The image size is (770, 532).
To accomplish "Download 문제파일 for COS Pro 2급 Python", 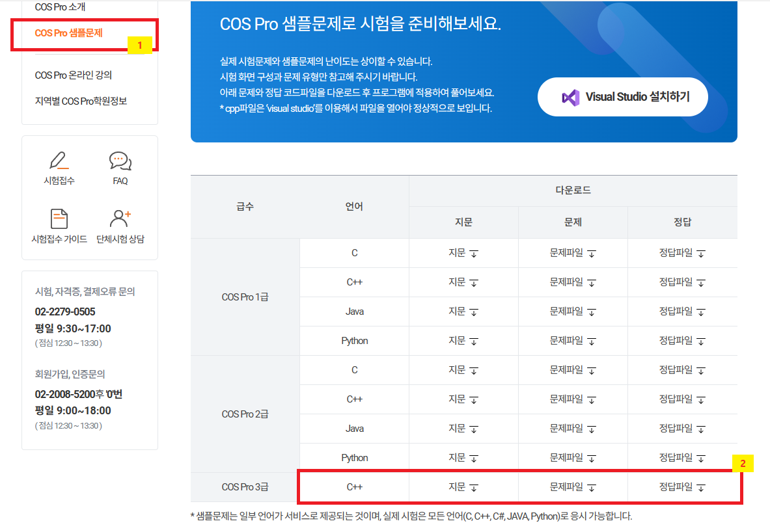I will 573,457.
